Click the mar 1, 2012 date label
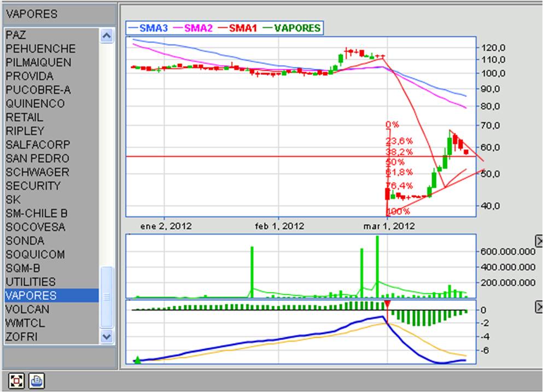The height and width of the screenshot is (392, 543). [389, 226]
